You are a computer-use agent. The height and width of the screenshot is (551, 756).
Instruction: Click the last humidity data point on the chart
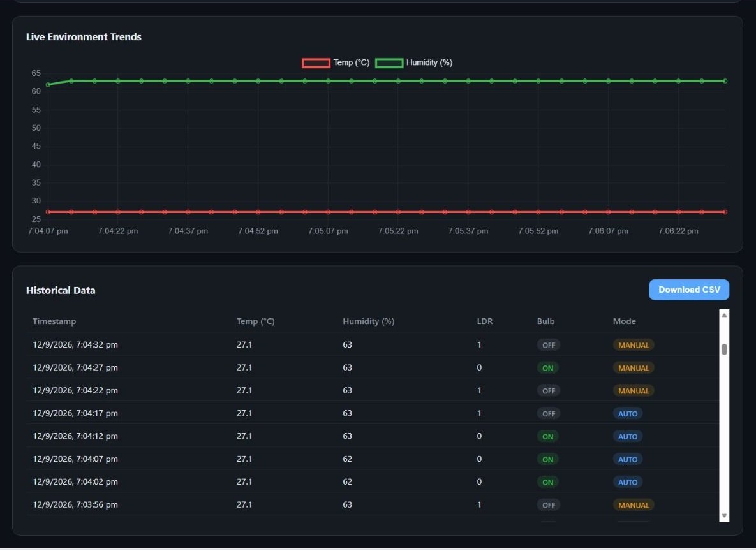point(725,82)
